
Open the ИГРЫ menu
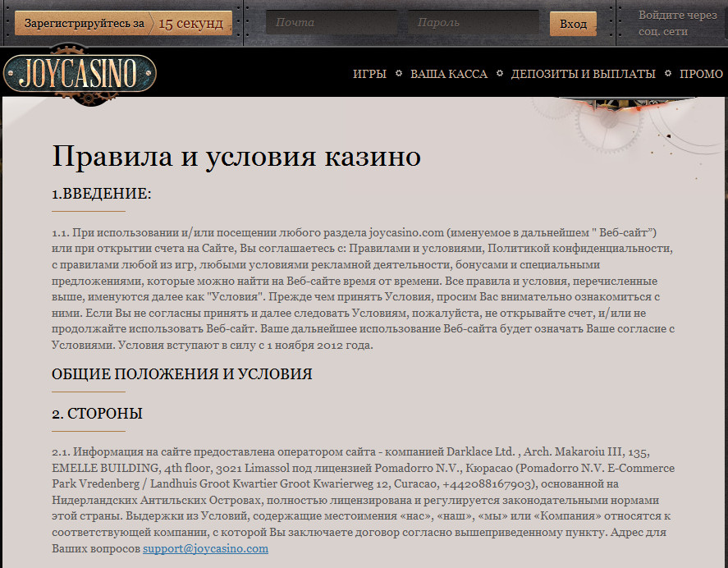click(x=369, y=73)
